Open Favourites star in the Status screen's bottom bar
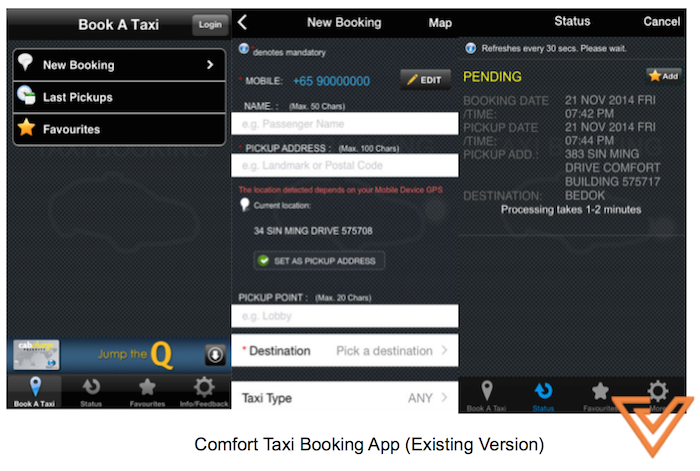Viewport: 700px width, 471px height. (600, 392)
